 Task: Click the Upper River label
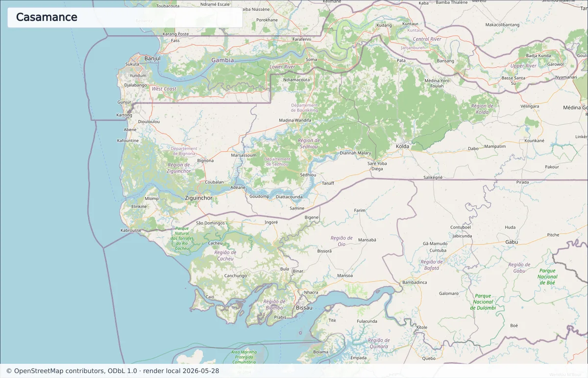point(524,66)
